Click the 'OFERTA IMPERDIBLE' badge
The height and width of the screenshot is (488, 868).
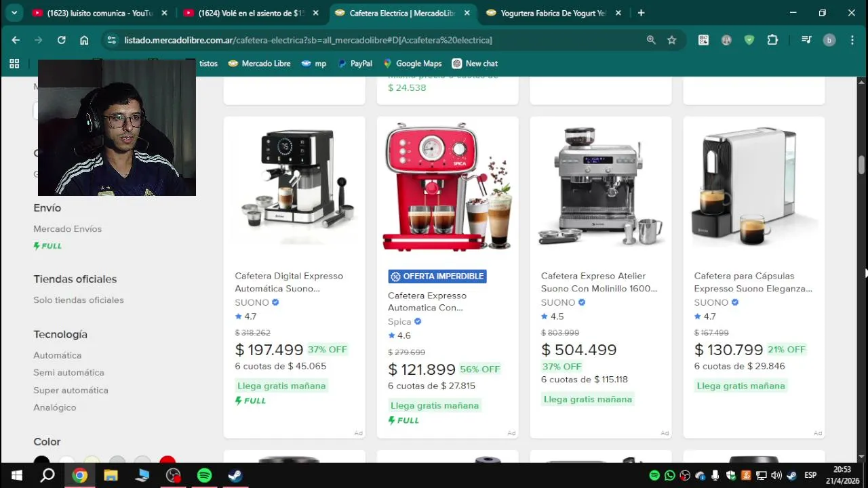click(437, 277)
